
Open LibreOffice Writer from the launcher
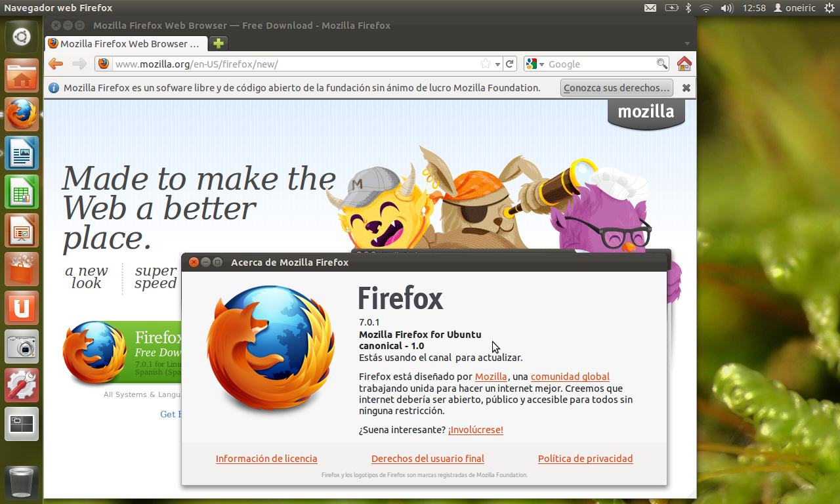[22, 154]
